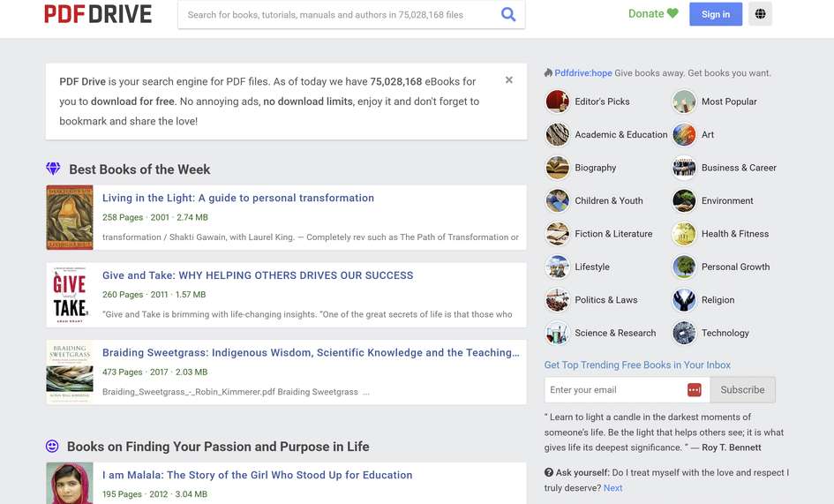Click the Art category icon

[x=684, y=135]
